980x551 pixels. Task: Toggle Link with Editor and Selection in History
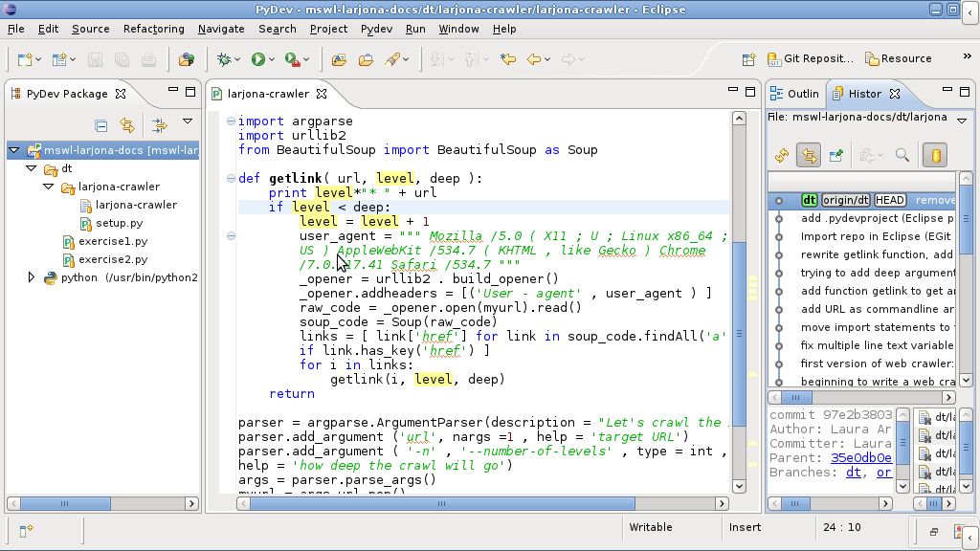(x=808, y=156)
